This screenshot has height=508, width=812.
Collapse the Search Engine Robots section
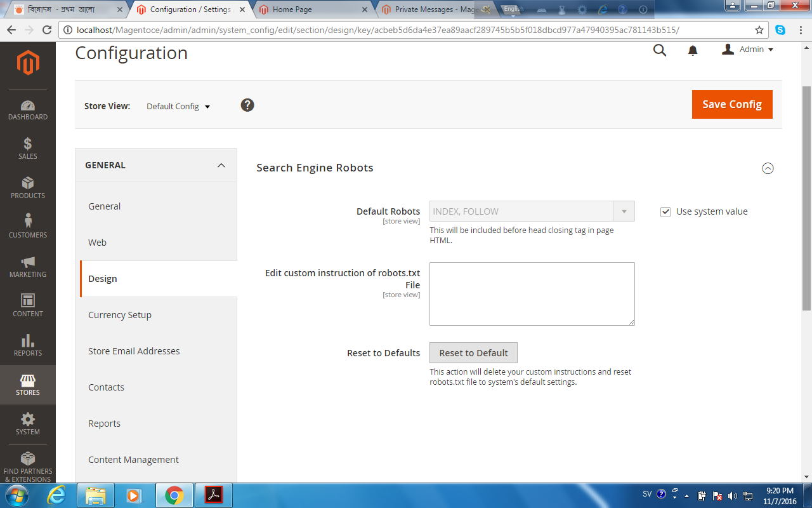click(x=768, y=168)
